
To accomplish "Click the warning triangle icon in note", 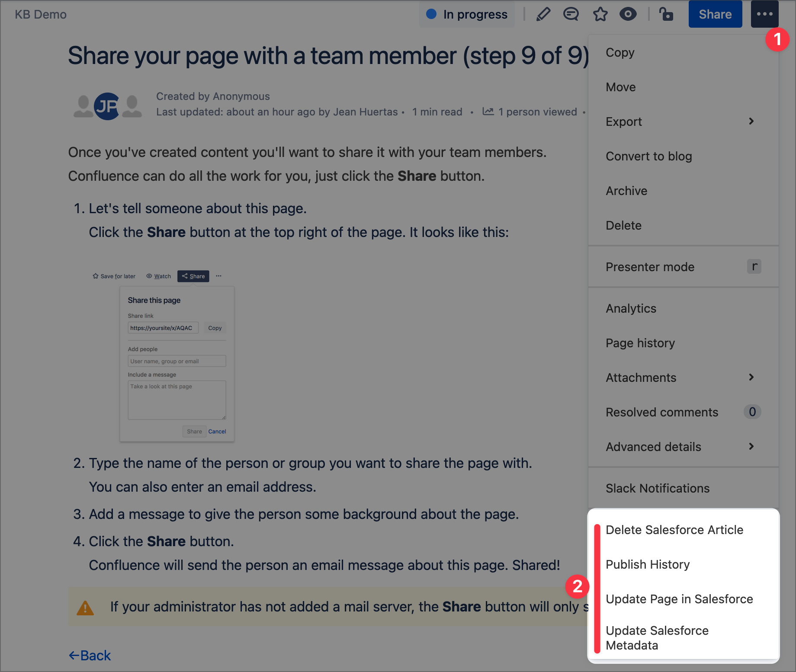I will 85,608.
